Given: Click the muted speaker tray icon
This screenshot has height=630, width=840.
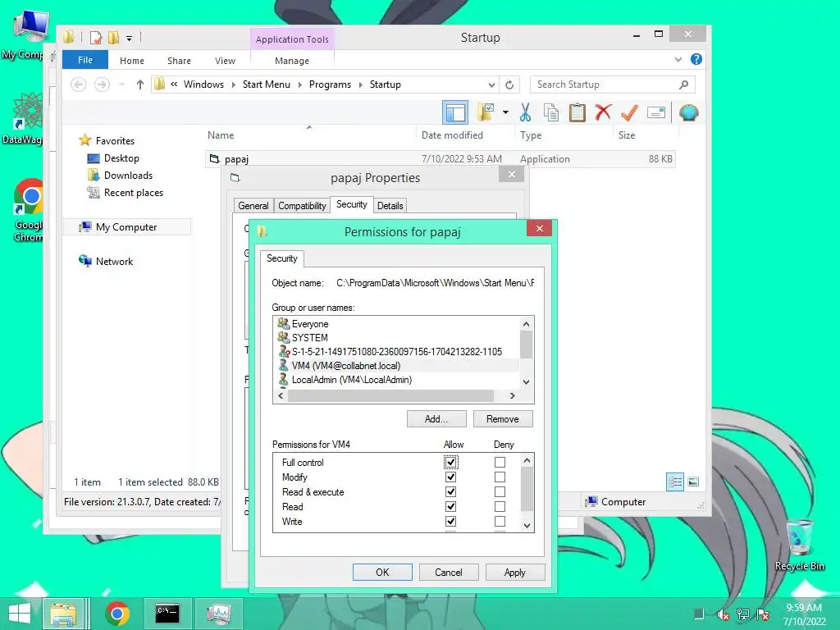Looking at the screenshot, I should 723,614.
